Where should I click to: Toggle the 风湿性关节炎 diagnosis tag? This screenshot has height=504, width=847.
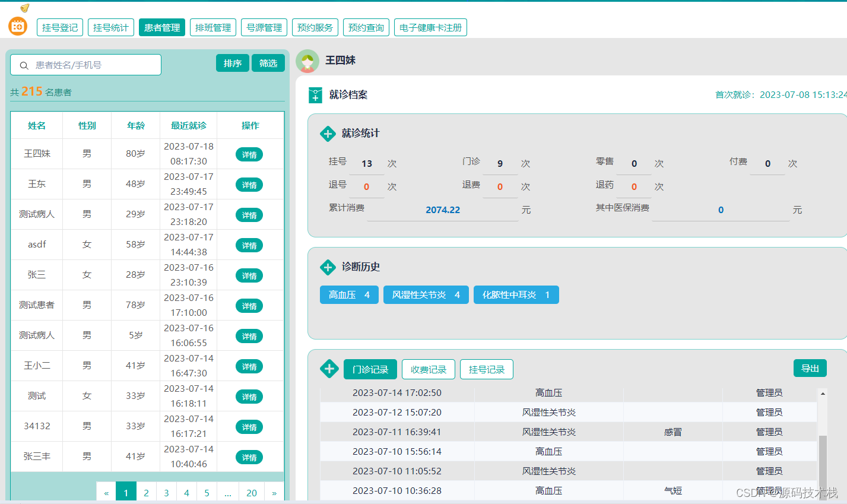pyautogui.click(x=426, y=294)
